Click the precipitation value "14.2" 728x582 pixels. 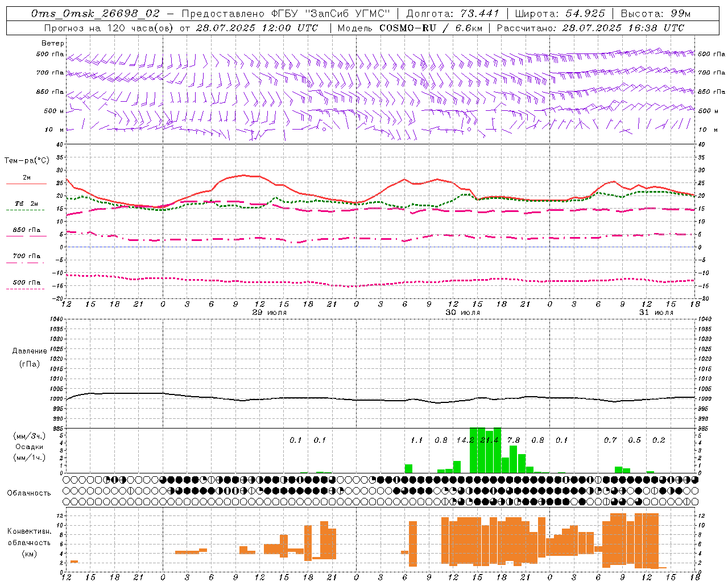pyautogui.click(x=465, y=440)
